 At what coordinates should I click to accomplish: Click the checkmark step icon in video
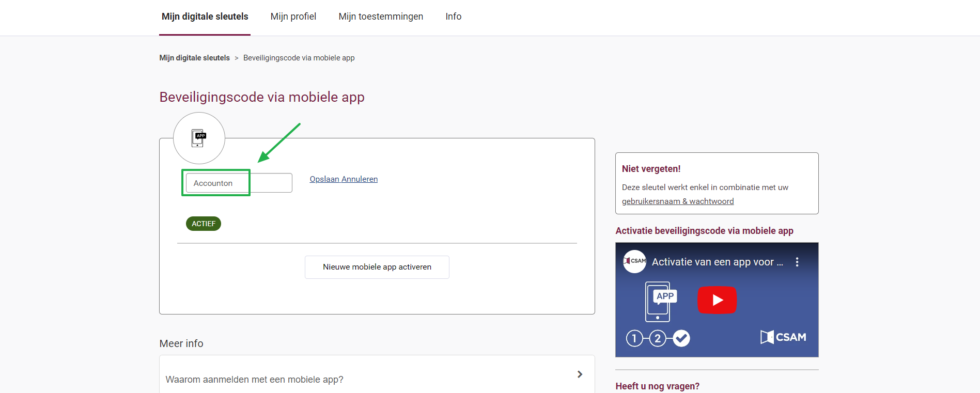tap(681, 338)
